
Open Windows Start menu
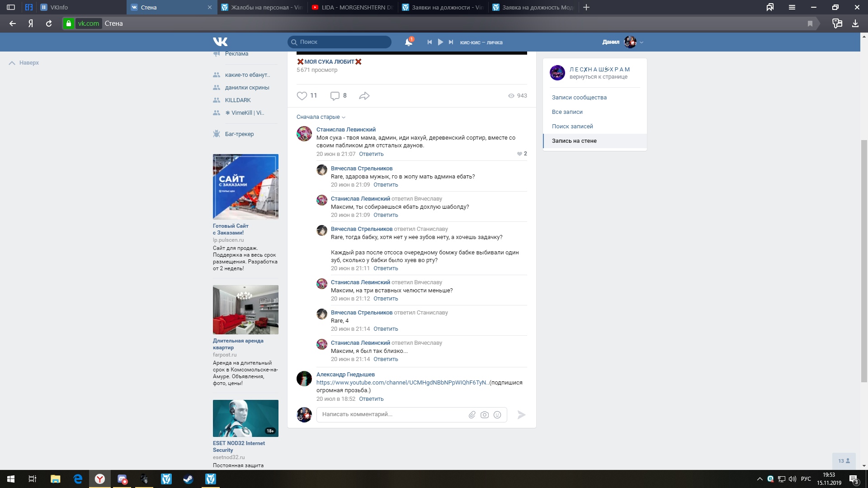pos(11,479)
